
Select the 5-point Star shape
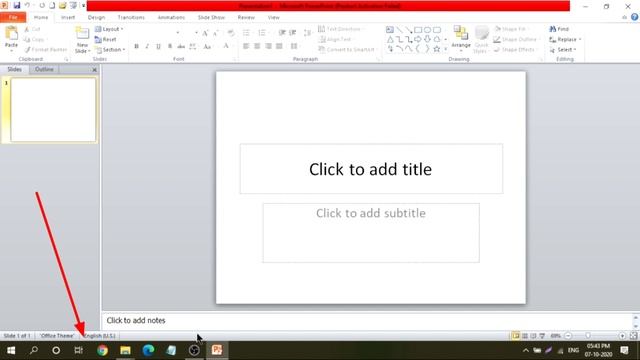[x=437, y=49]
